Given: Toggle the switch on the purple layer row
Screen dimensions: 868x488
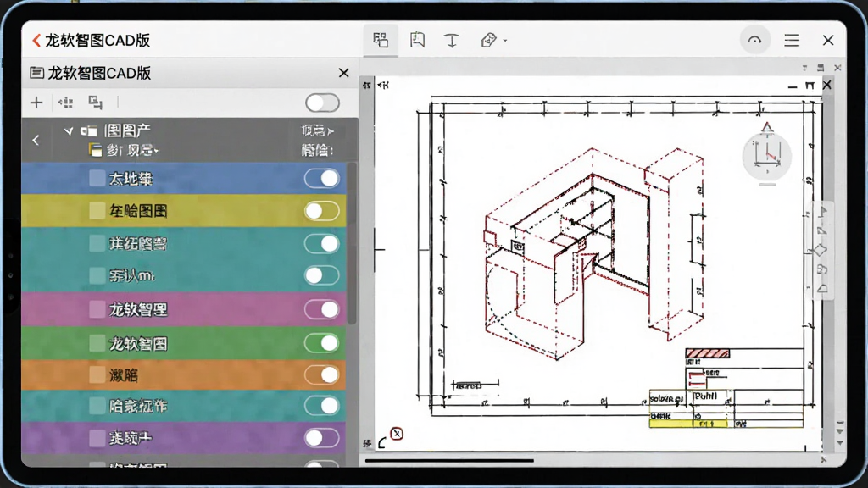Looking at the screenshot, I should click(x=321, y=438).
